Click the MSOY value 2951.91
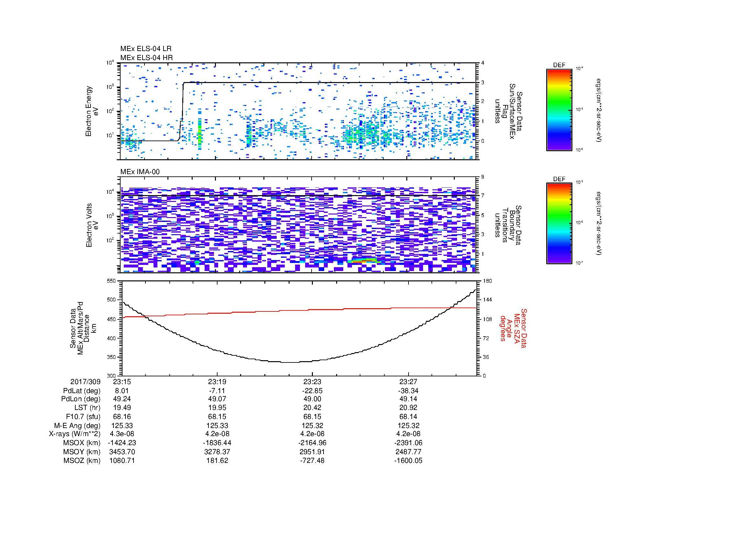Viewport: 756px width, 534px height. coord(312,452)
